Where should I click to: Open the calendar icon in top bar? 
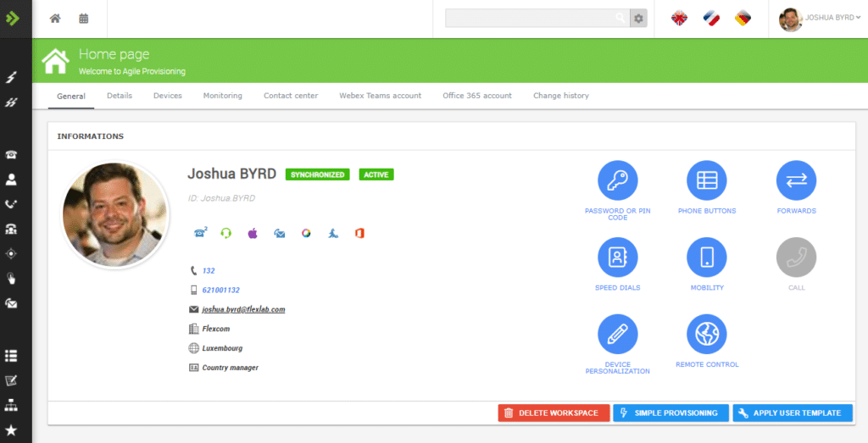tap(83, 19)
